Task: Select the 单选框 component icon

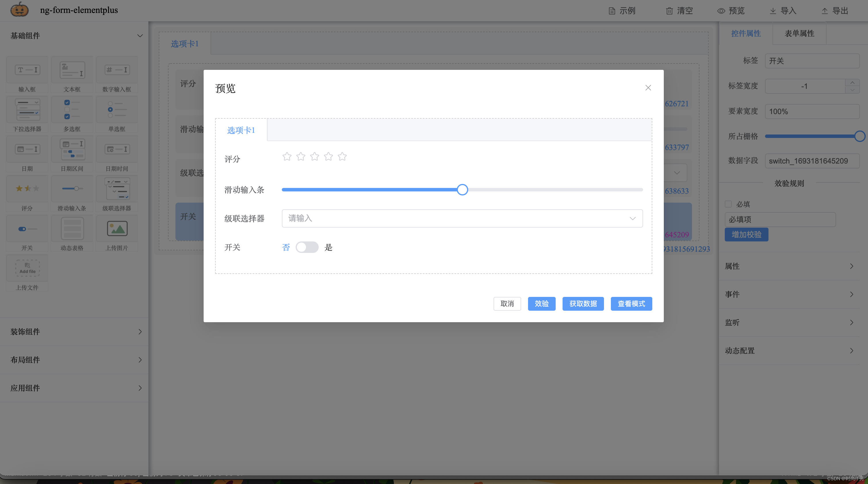Action: pyautogui.click(x=117, y=110)
